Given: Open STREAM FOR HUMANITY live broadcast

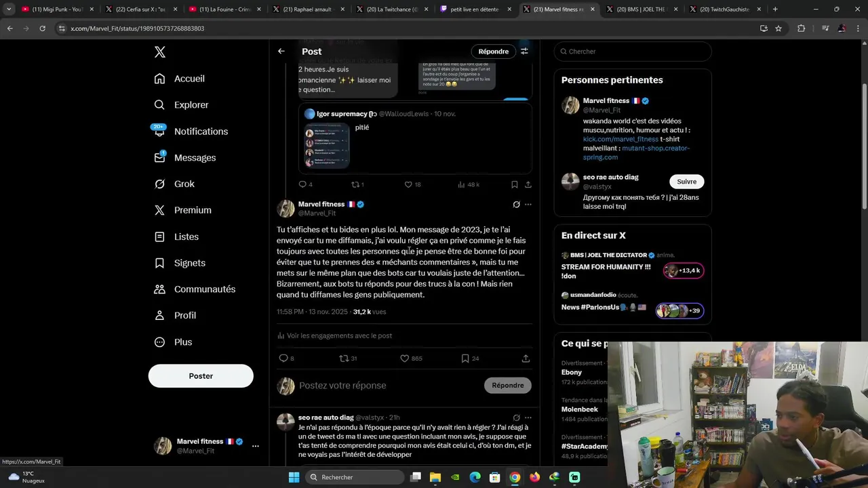Looking at the screenshot, I should point(633,267).
